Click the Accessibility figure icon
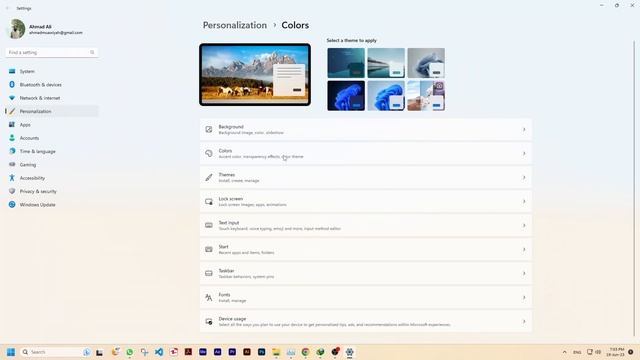640x360 pixels. (x=12, y=178)
